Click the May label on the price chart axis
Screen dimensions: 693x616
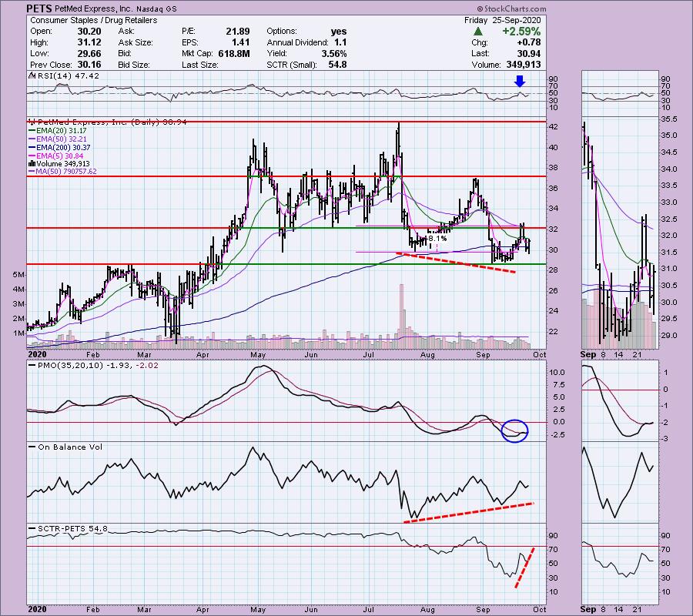pos(258,355)
